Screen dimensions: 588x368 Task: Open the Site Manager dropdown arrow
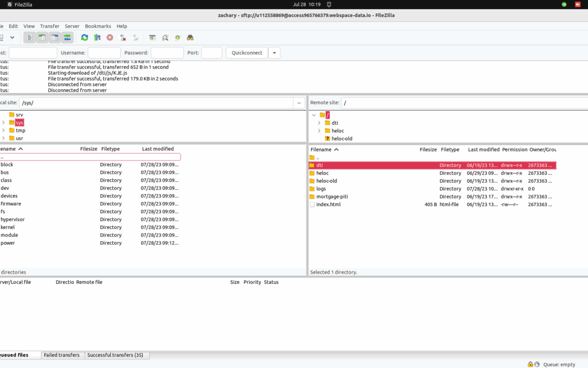[13, 38]
